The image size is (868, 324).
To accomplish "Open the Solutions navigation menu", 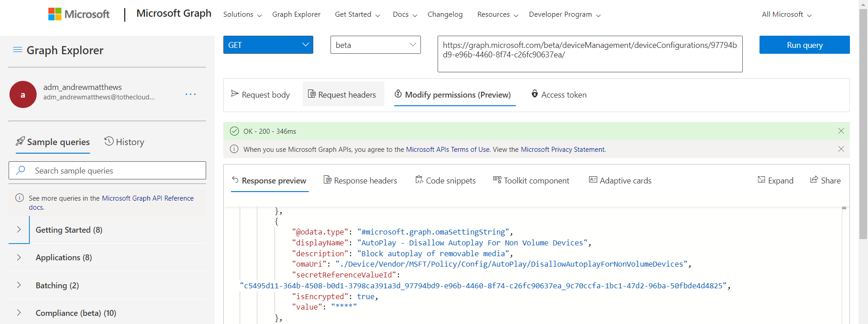I will tap(242, 14).
